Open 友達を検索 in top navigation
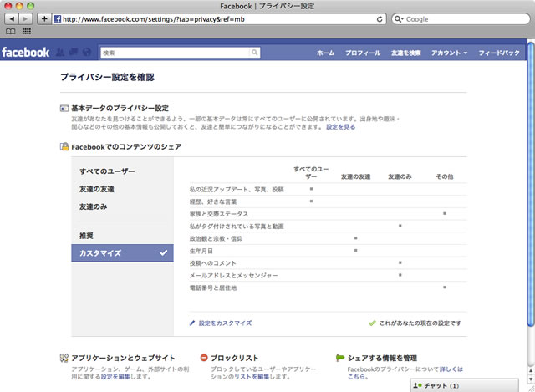This screenshot has height=392, width=535. pos(405,53)
